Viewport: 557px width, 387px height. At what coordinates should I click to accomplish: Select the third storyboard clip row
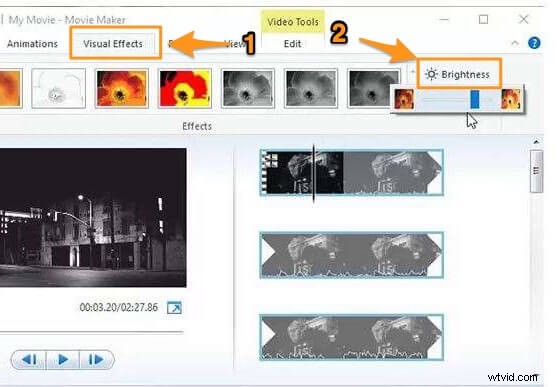click(x=352, y=337)
